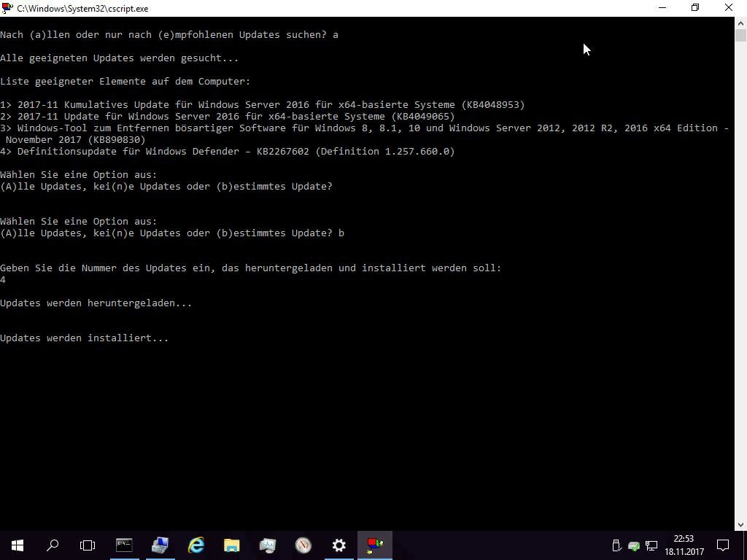The width and height of the screenshot is (747, 560).
Task: Open the clock showing 22:53
Action: 684,545
